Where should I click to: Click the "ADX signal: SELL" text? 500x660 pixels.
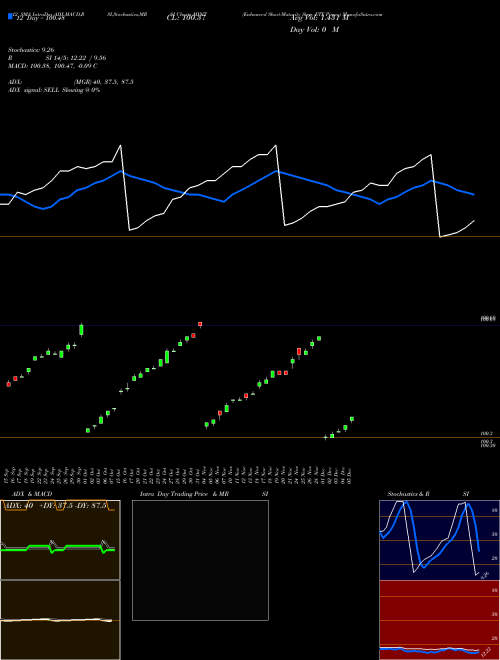pos(34,90)
